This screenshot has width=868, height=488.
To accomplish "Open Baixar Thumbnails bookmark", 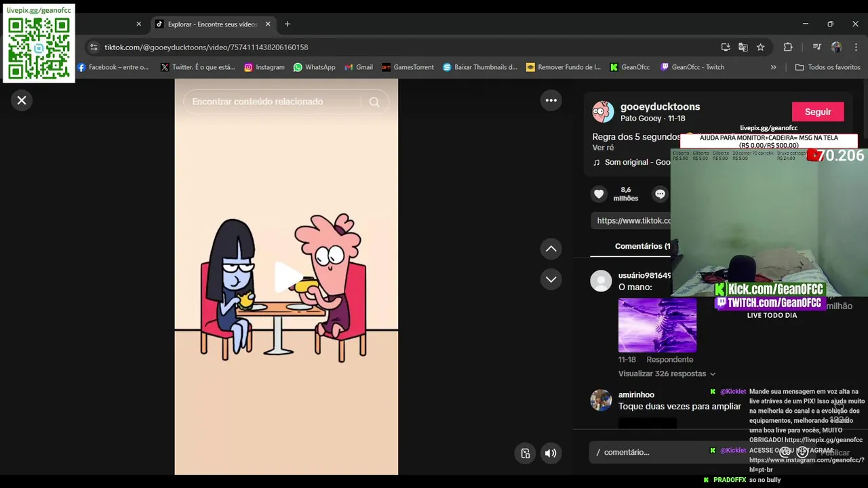I will [x=480, y=67].
